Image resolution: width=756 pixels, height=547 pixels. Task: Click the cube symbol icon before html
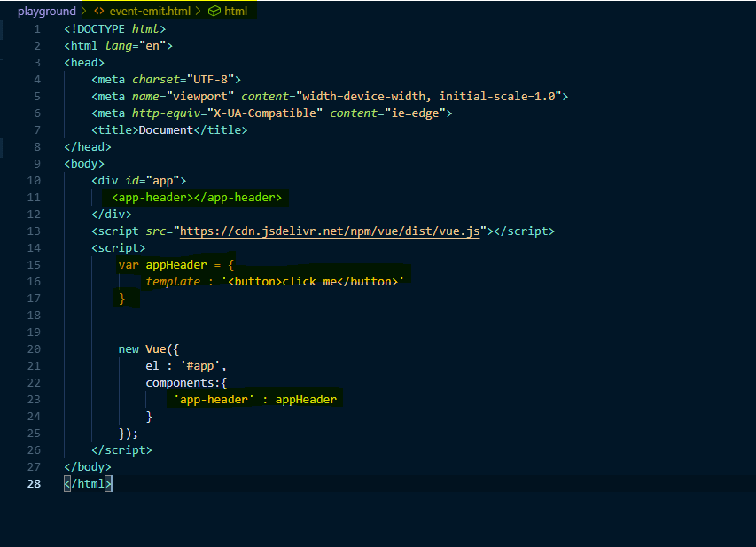214,12
